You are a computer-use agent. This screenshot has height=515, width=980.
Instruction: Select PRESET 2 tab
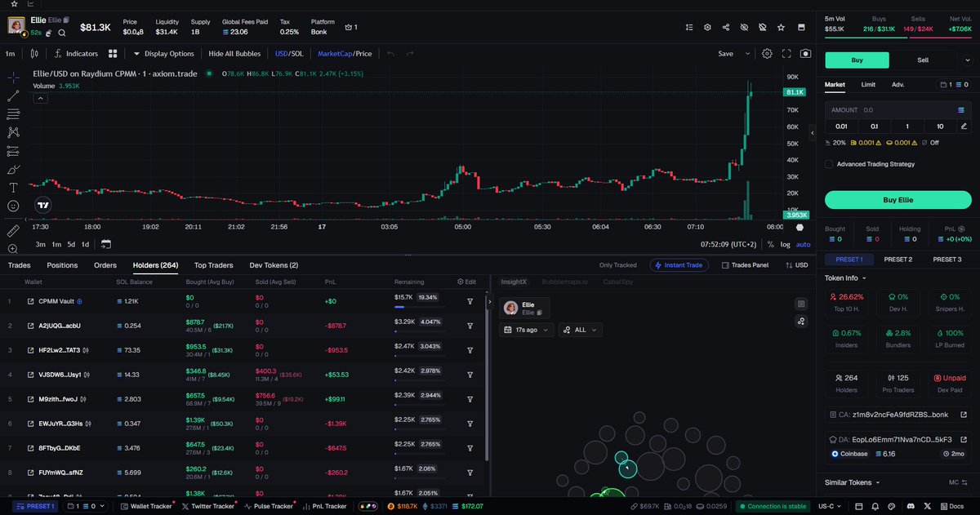[x=898, y=260]
